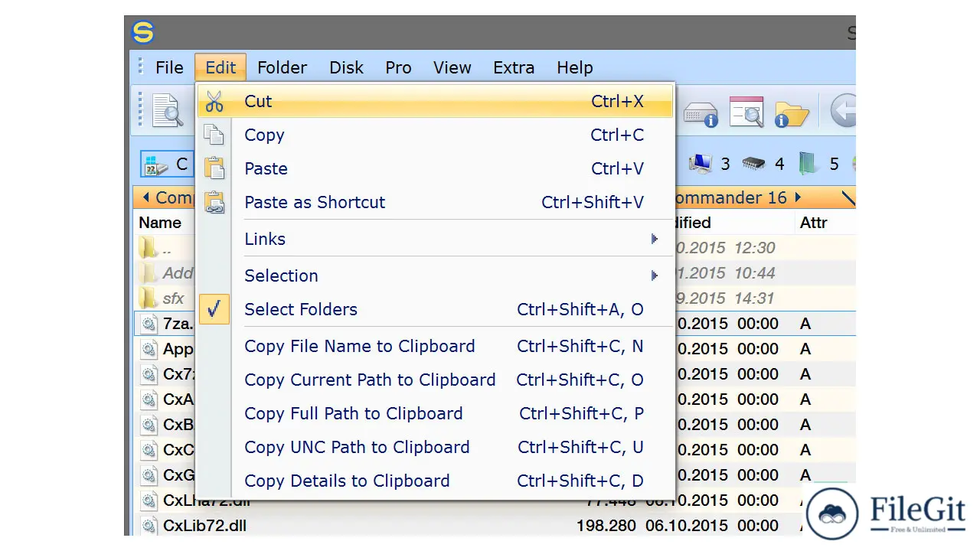Open the file viewer magnifier toolbar icon
Viewport: 980px width, 551px height.
[168, 111]
